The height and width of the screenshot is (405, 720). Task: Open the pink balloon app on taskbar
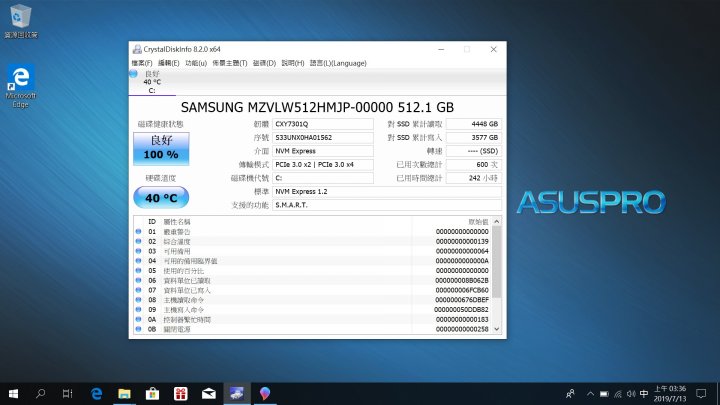point(265,394)
